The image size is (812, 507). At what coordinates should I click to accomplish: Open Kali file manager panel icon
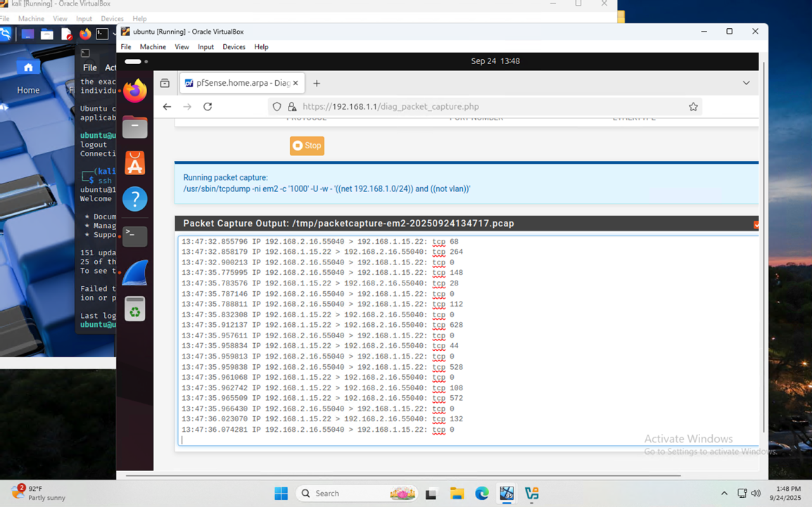pos(47,34)
